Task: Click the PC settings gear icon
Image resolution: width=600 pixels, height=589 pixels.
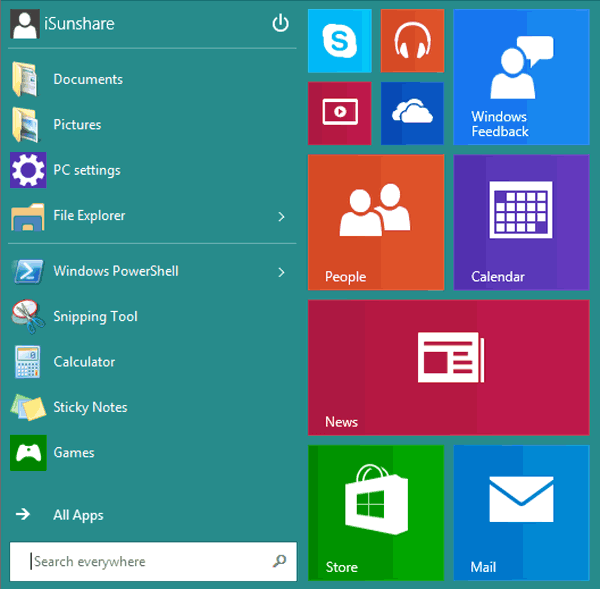Action: [x=28, y=170]
